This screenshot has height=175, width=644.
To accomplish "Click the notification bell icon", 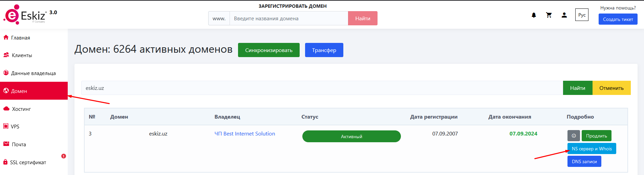I will (x=534, y=15).
